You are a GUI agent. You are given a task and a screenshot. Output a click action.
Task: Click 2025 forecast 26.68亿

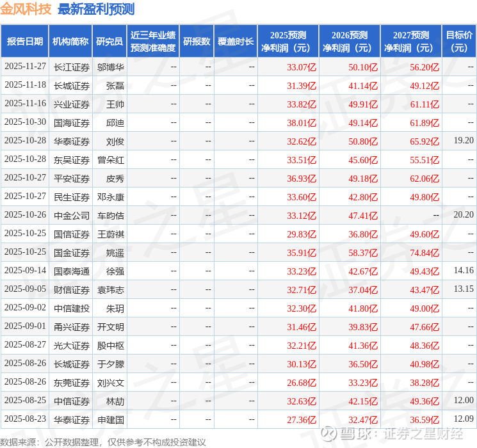[x=302, y=383]
